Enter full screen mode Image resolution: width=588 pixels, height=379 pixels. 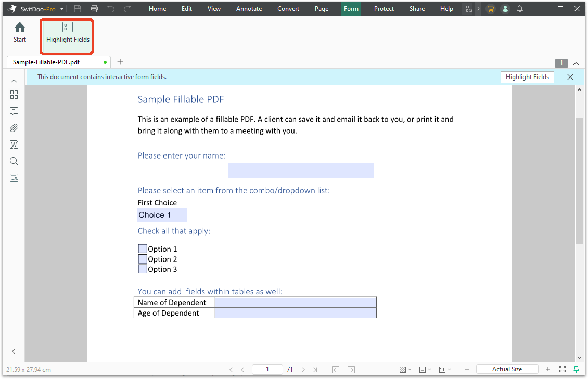[563, 369]
